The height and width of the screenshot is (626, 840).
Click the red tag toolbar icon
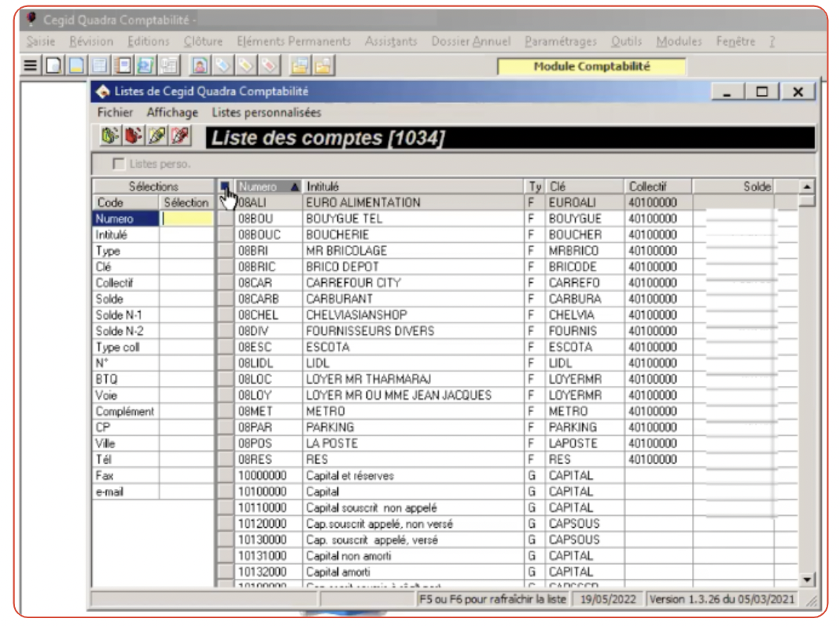pyautogui.click(x=269, y=66)
